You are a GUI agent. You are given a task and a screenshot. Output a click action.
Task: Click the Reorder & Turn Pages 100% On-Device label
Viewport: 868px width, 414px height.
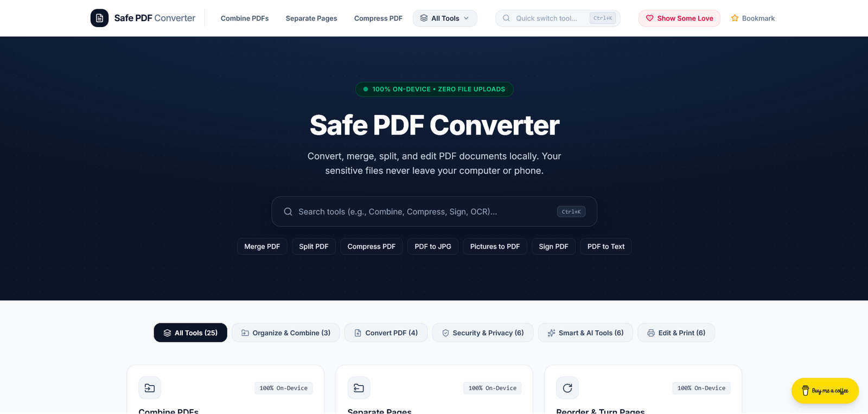click(x=701, y=388)
